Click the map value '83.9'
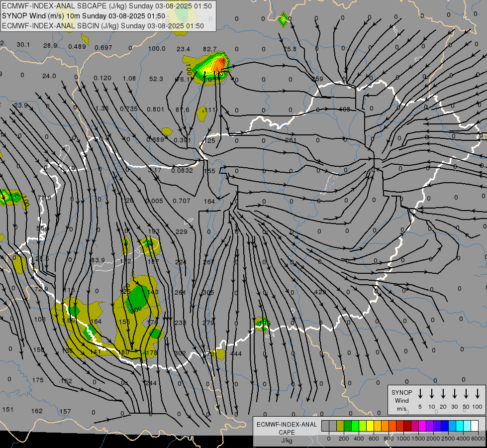487x448 pixels. tap(97, 260)
